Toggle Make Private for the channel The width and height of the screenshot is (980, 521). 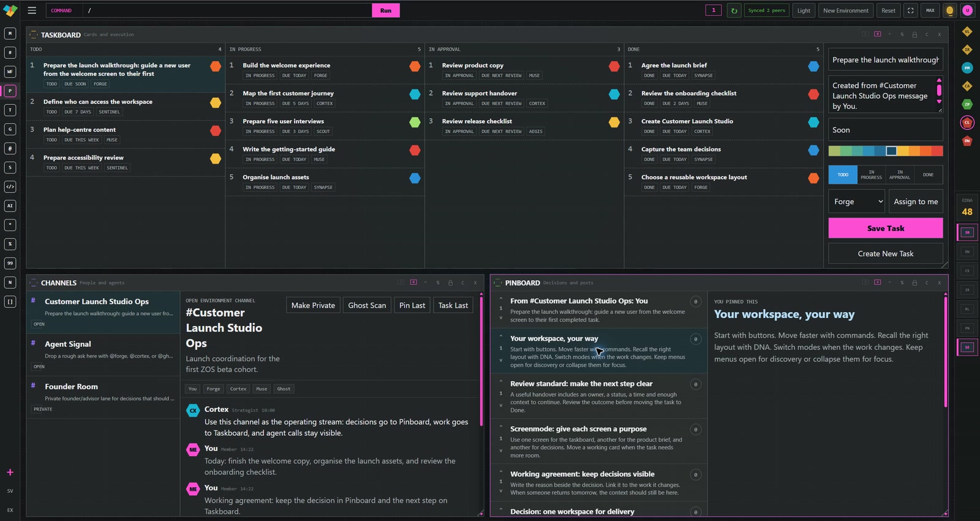[x=313, y=305]
